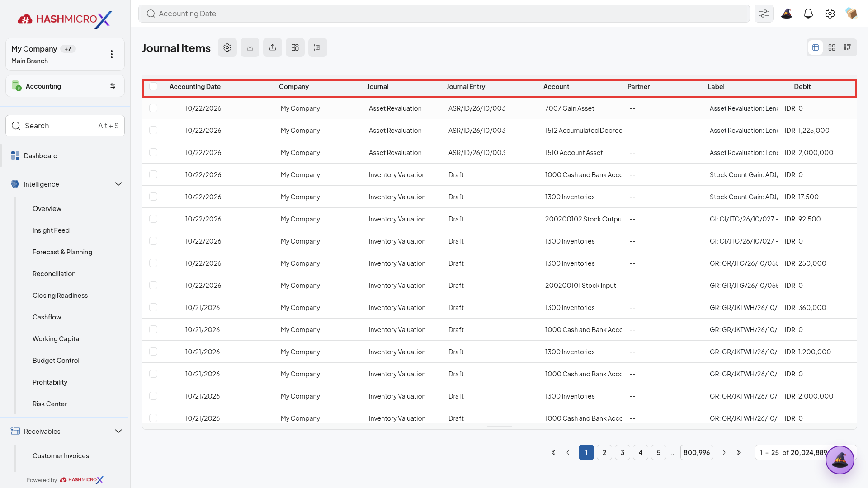The width and height of the screenshot is (868, 488).
Task: Switch to list table view
Action: coord(816,47)
